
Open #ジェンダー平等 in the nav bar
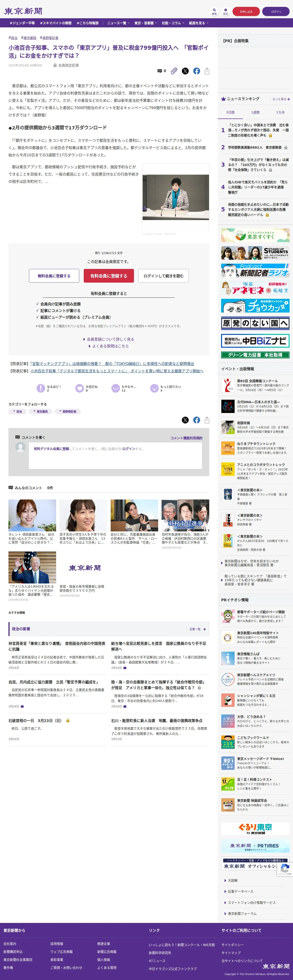click(x=22, y=23)
